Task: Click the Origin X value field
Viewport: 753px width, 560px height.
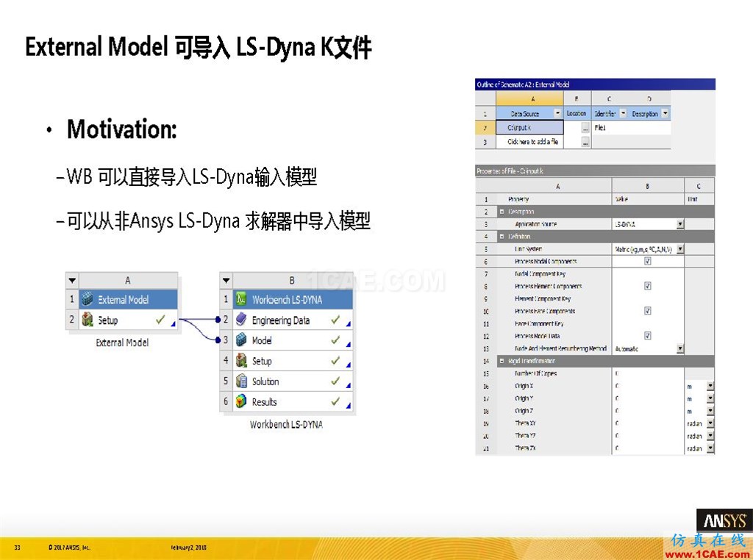Action: point(648,386)
